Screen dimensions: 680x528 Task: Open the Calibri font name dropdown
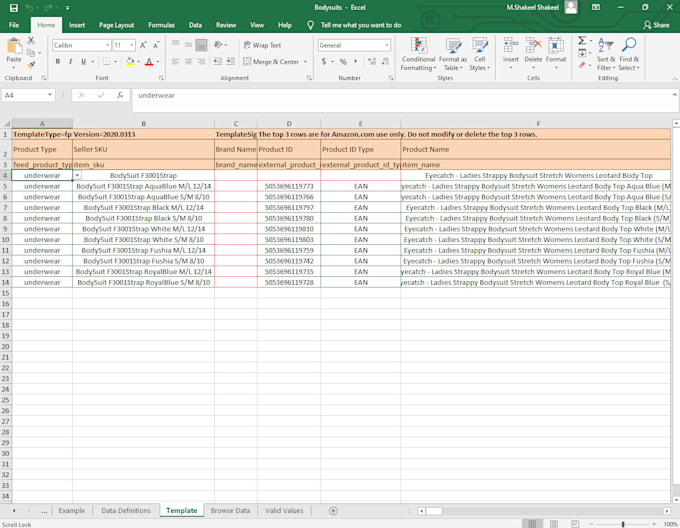tap(107, 45)
